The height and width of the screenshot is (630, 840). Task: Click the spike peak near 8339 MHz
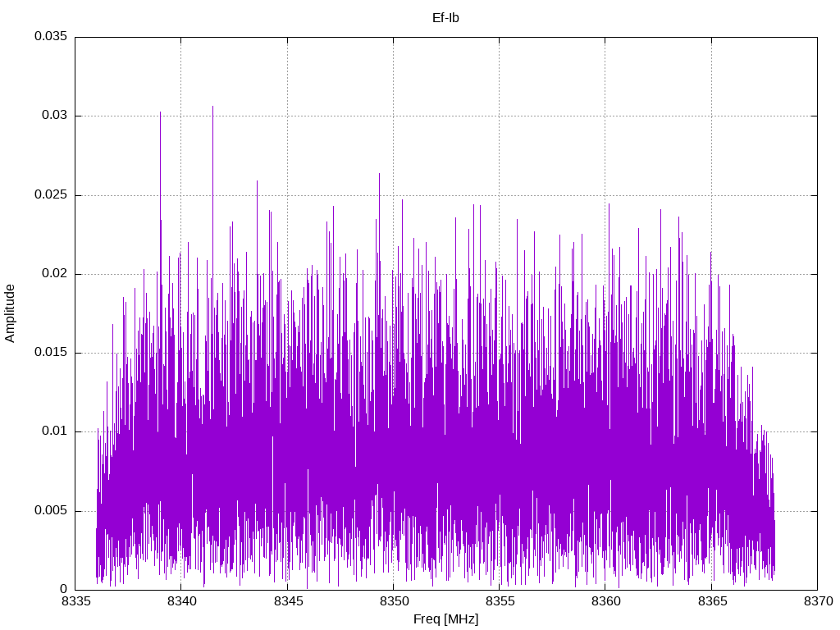[x=160, y=113]
